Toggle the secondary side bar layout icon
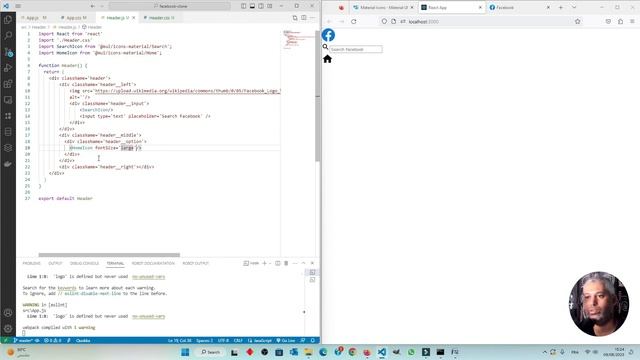This screenshot has width=640, height=360. (261, 6)
